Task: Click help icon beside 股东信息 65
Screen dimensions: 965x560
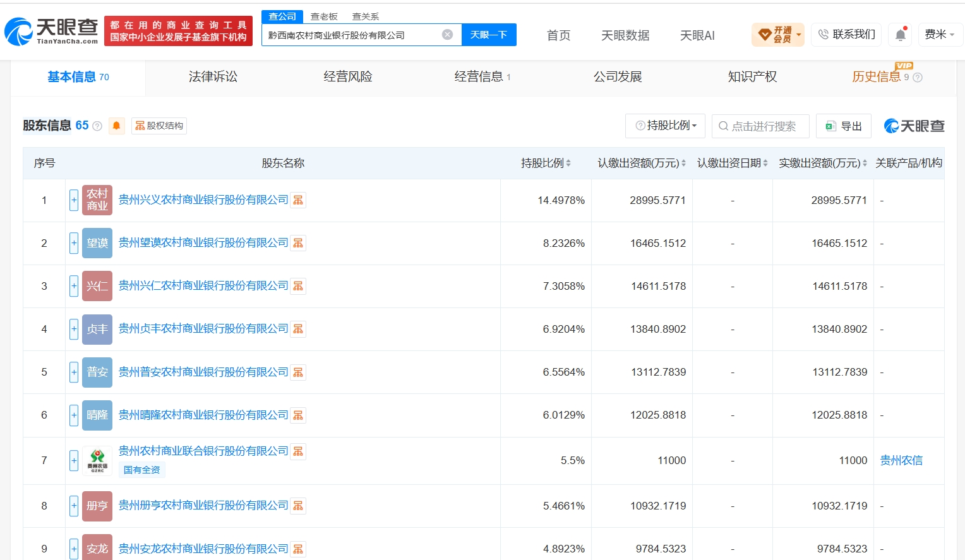Action: (97, 126)
